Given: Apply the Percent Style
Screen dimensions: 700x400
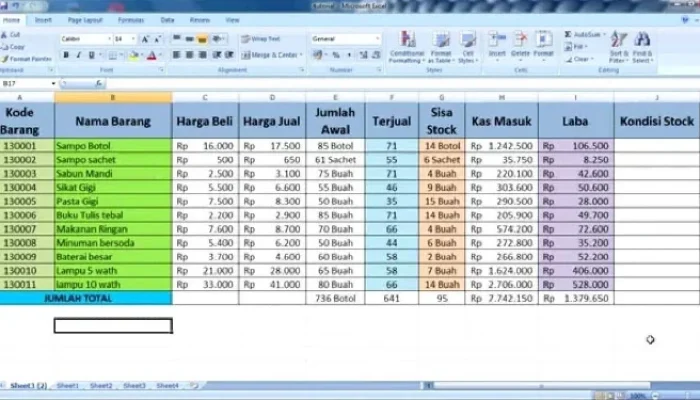Looking at the screenshot, I should click(336, 55).
